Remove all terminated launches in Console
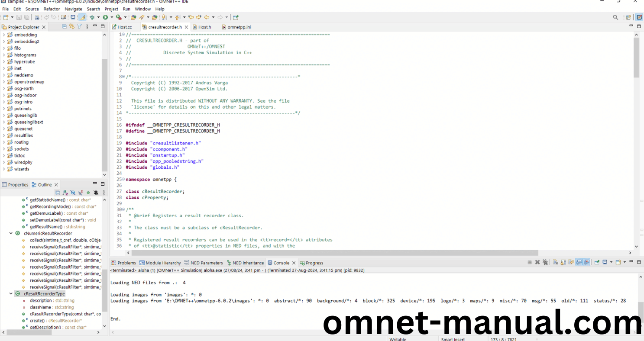 545,262
